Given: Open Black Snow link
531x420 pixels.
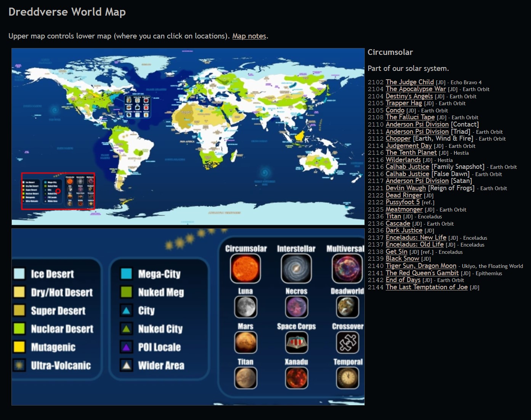Looking at the screenshot, I should point(402,259).
